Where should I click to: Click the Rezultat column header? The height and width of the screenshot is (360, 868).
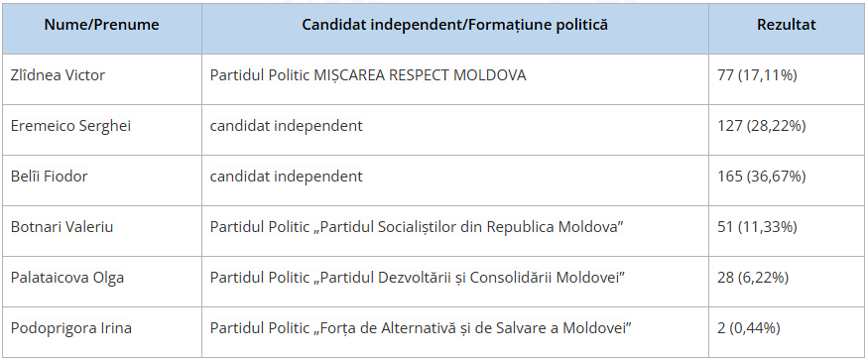(x=787, y=28)
